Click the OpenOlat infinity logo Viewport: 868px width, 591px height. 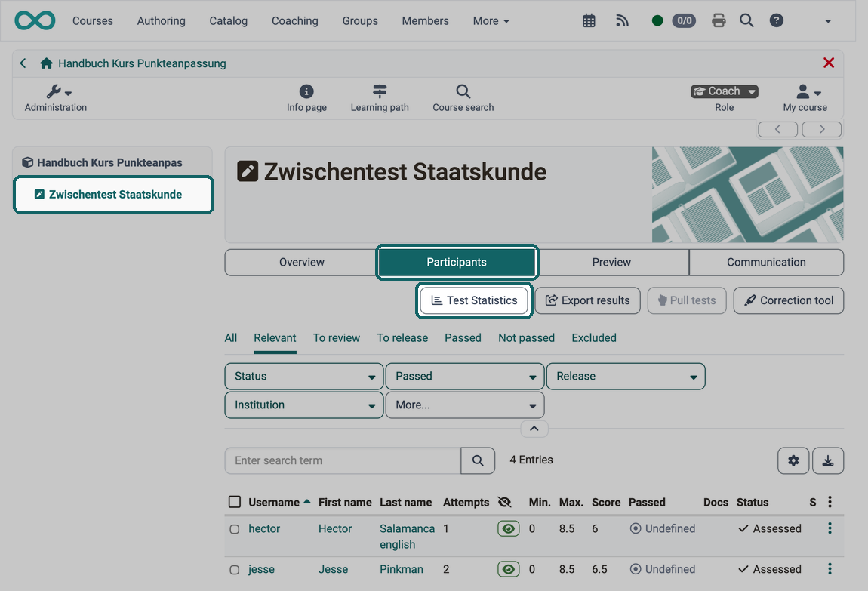click(35, 20)
